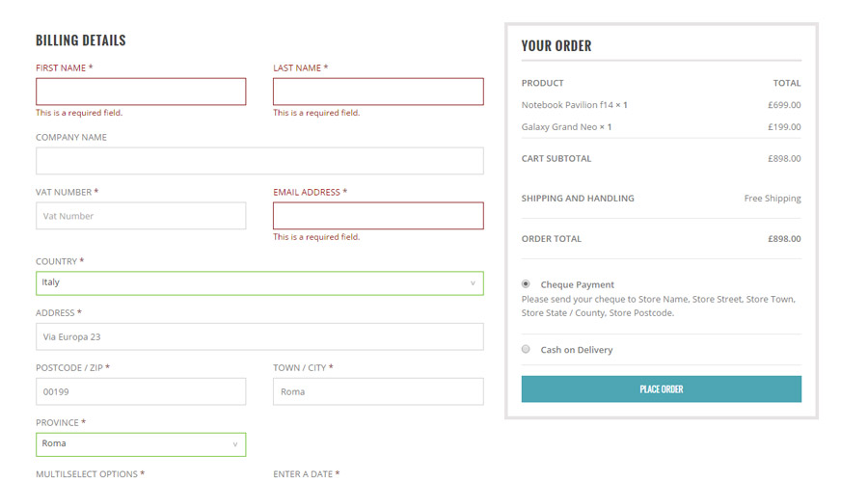This screenshot has width=868, height=481.
Task: Click the Cash on Delivery label
Action: click(577, 350)
